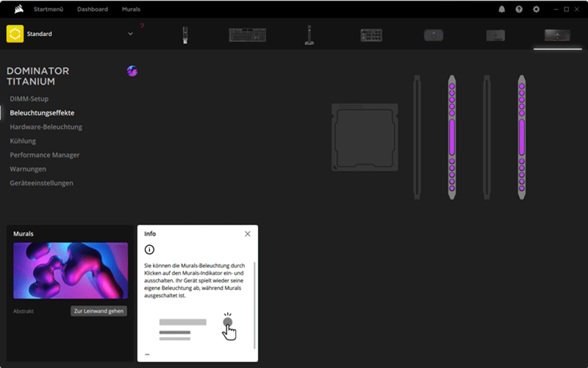The height and width of the screenshot is (368, 588).
Task: Select the first unlit DIMM slot
Action: [417, 137]
